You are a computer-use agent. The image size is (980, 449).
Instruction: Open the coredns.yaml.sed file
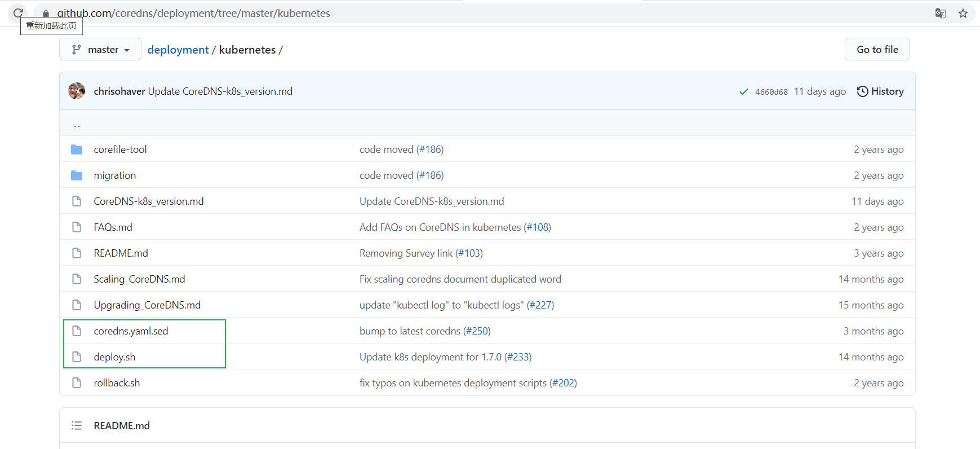[131, 331]
